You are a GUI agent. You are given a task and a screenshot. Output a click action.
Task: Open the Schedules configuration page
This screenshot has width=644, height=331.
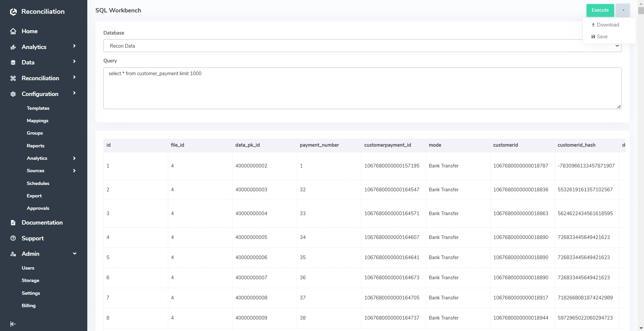click(38, 183)
